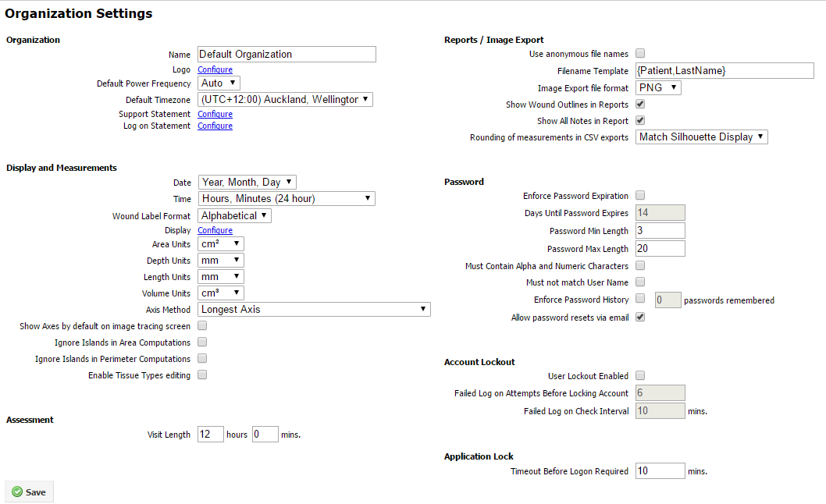Enable Enforce Password Expiration checkbox
826x504 pixels.
(x=640, y=195)
